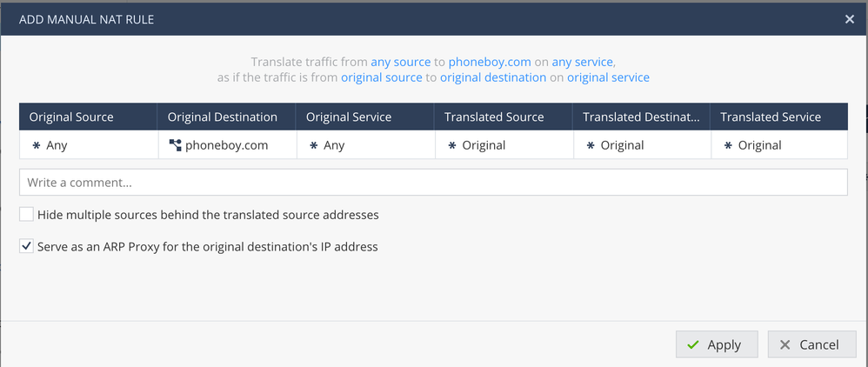This screenshot has height=367, width=868.
Task: Uncheck Serve as an ARP Proxy checkbox
Action: coord(27,246)
